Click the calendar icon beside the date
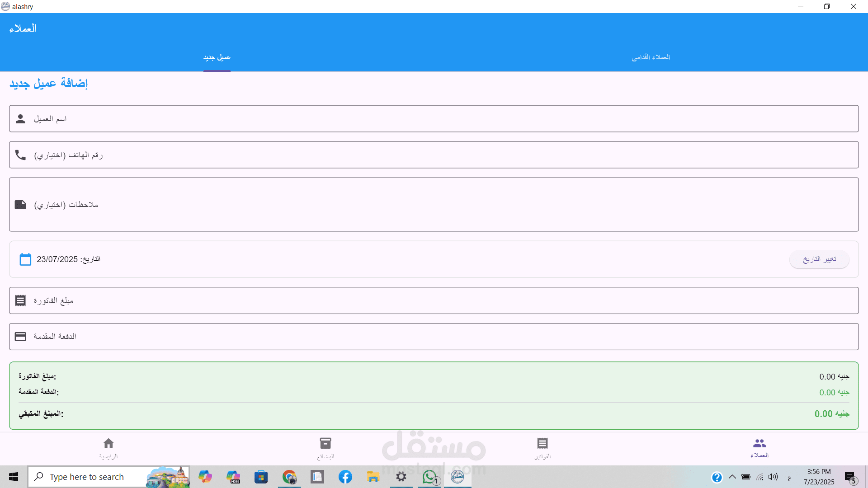The image size is (868, 488). [25, 259]
